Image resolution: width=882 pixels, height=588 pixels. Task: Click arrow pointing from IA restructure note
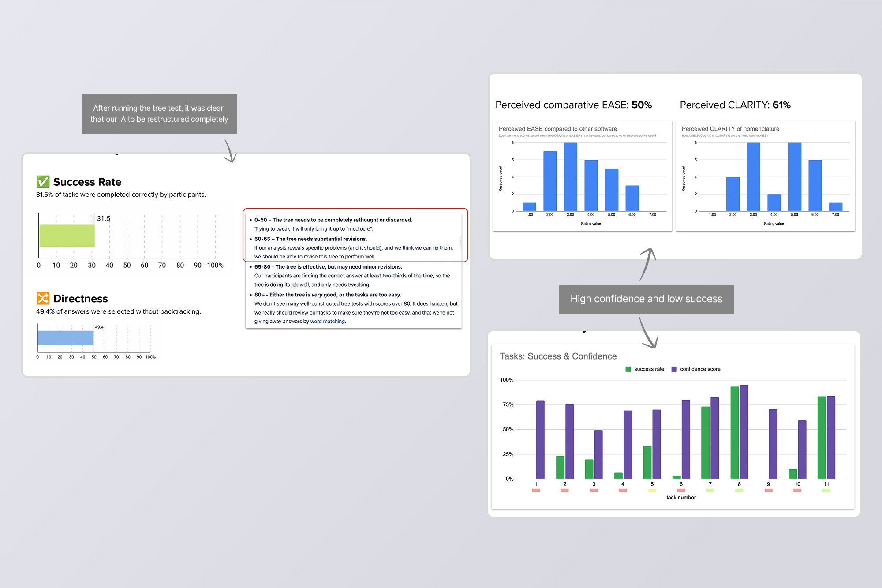230,150
